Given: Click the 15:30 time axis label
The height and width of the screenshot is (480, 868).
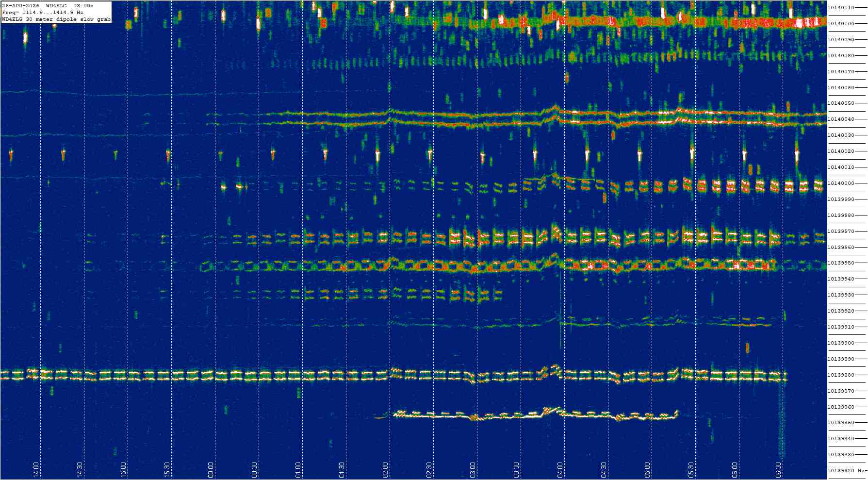Looking at the screenshot, I should point(167,469).
